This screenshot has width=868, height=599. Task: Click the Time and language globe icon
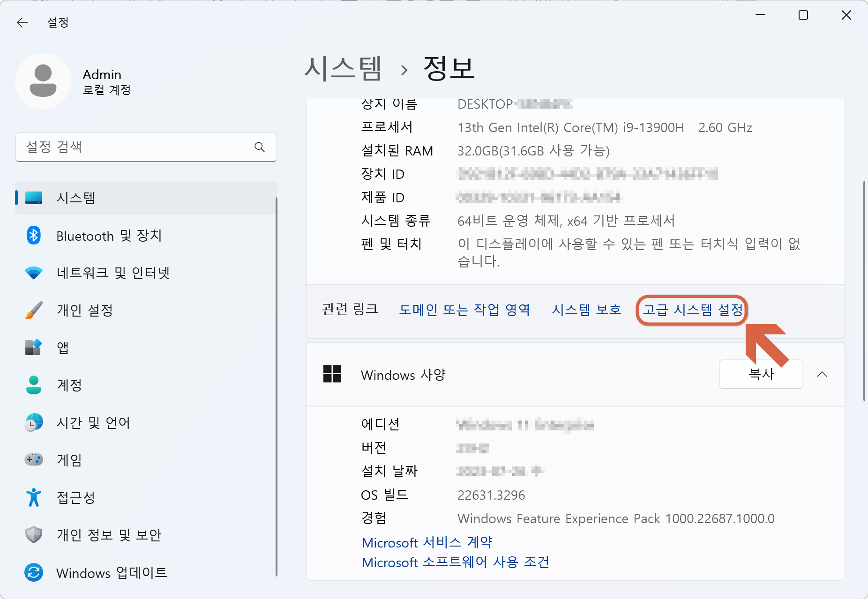34,422
